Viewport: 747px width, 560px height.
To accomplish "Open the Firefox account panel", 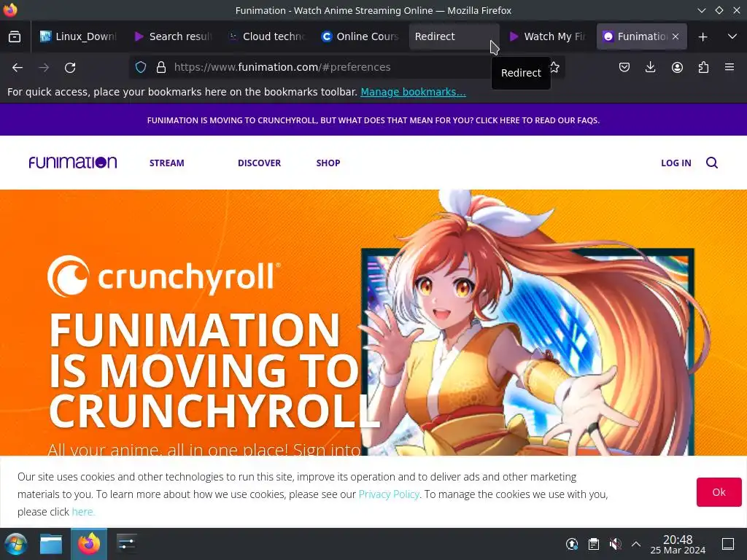I will click(x=677, y=67).
